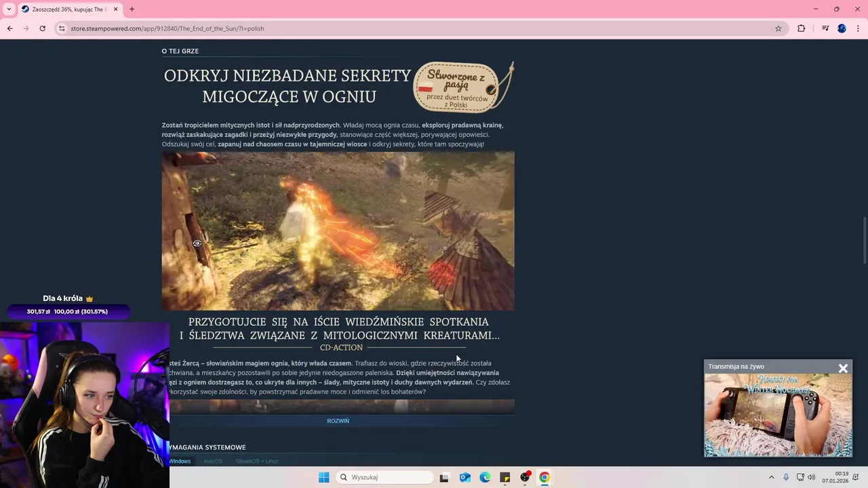
Task: Click the Transmisja na żywo title
Action: pyautogui.click(x=736, y=367)
